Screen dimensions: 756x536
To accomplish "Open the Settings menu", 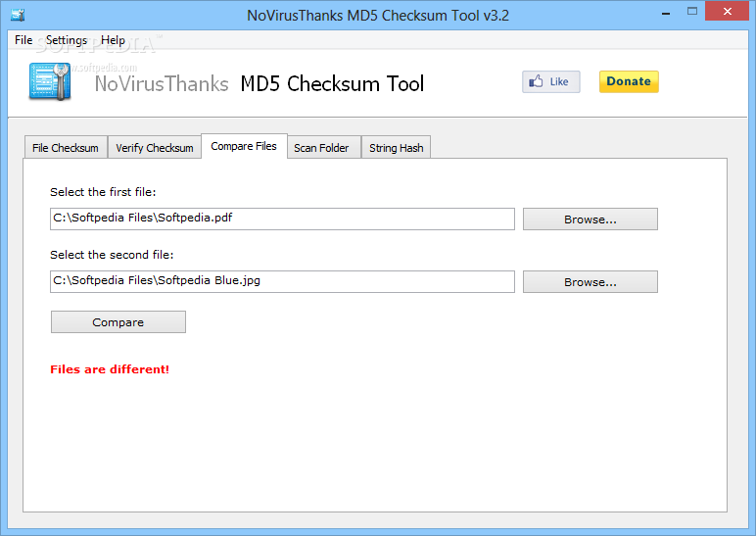I will pyautogui.click(x=67, y=40).
